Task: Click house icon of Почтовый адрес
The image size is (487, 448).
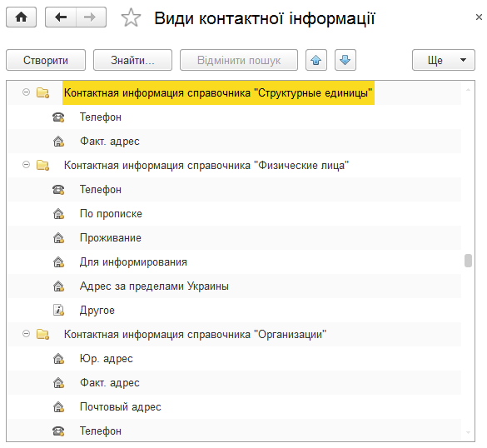Action: pos(58,407)
